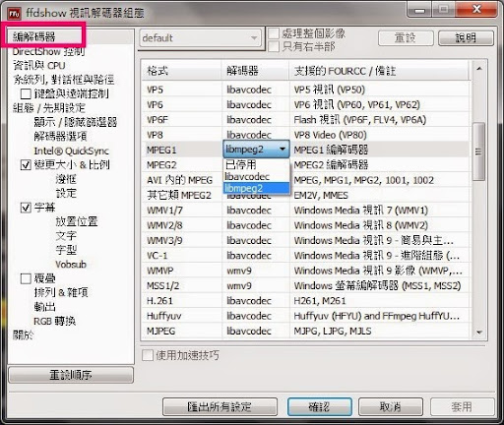
Task: Enable 鍵盤與遠端控制 checkbox
Action: tap(26, 93)
